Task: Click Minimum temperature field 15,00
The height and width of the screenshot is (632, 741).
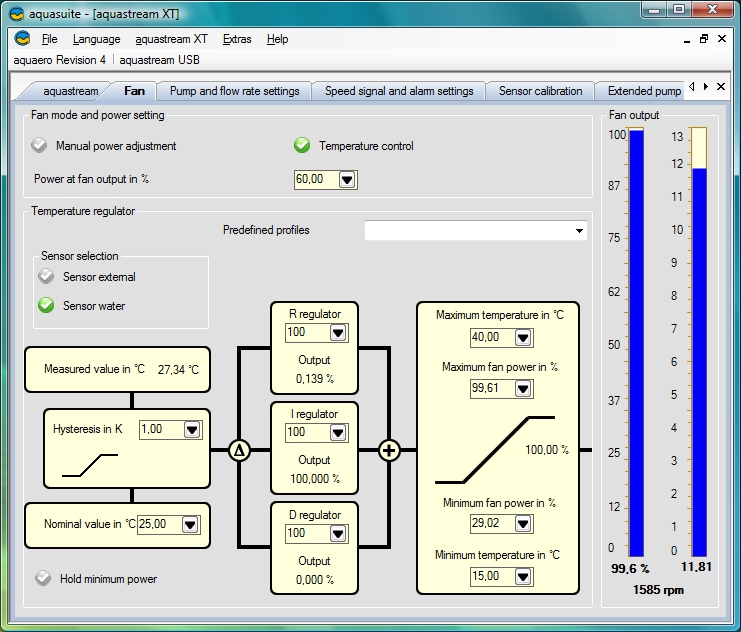Action: point(492,577)
